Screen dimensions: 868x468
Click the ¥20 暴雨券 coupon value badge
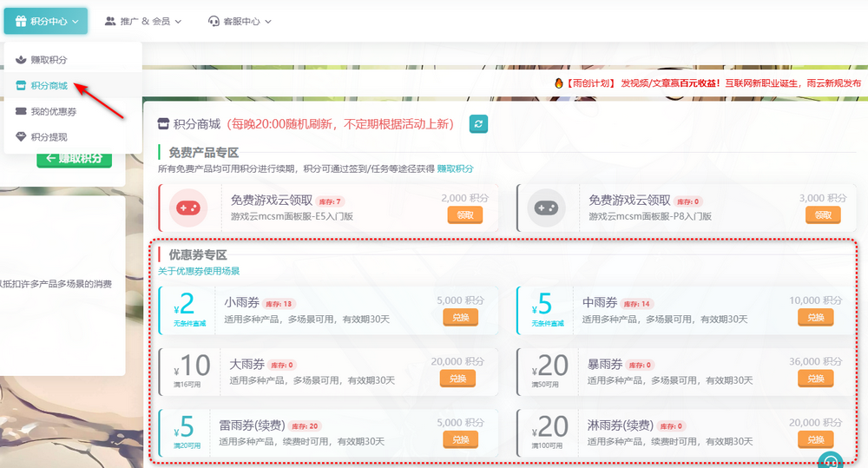click(545, 371)
